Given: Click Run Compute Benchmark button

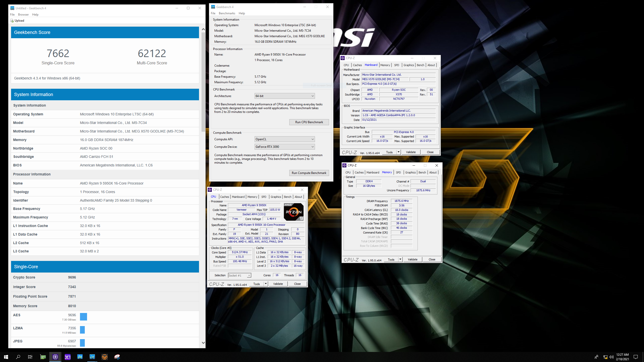Looking at the screenshot, I should pyautogui.click(x=309, y=173).
